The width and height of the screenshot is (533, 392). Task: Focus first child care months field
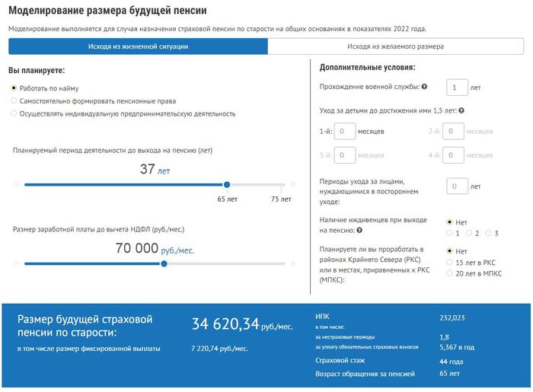click(x=345, y=132)
